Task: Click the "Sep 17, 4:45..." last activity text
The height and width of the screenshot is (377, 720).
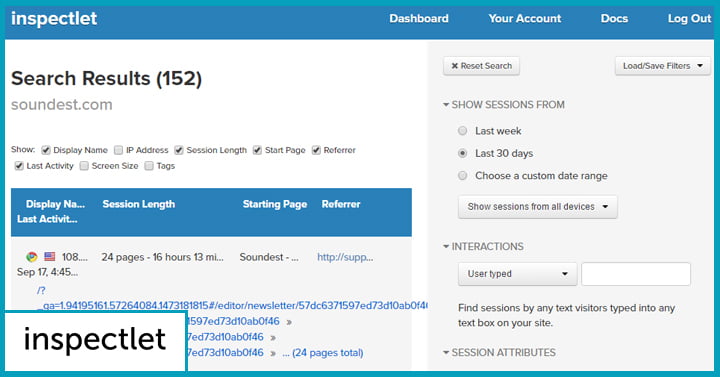Action: (x=47, y=272)
